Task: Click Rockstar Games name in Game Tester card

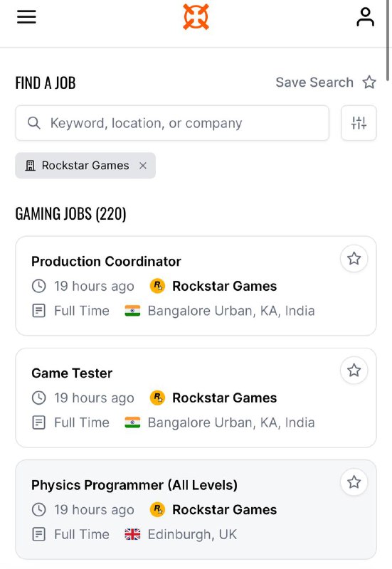Action: tap(224, 398)
